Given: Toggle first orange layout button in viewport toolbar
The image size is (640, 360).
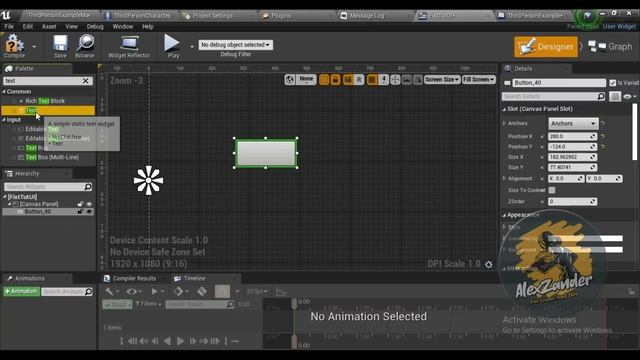Looking at the screenshot, I should 324,80.
